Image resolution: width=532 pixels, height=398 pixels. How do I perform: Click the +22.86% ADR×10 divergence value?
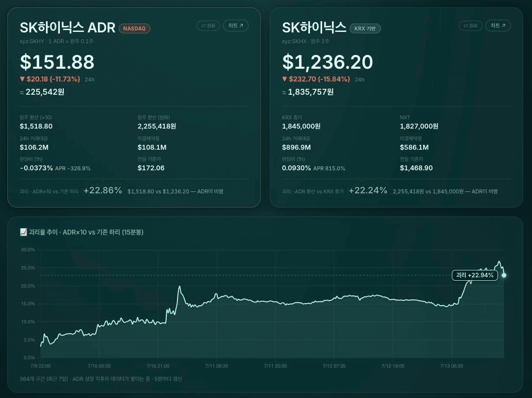tap(103, 190)
